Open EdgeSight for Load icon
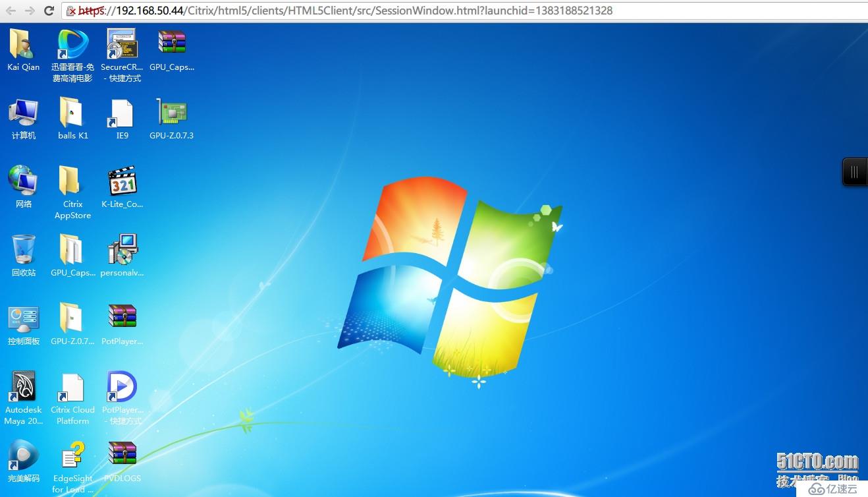 [x=72, y=455]
